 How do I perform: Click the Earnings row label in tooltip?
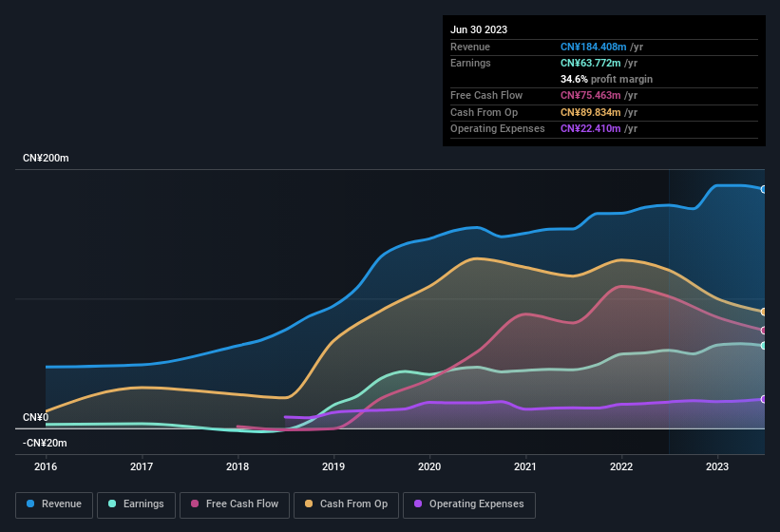coord(470,63)
